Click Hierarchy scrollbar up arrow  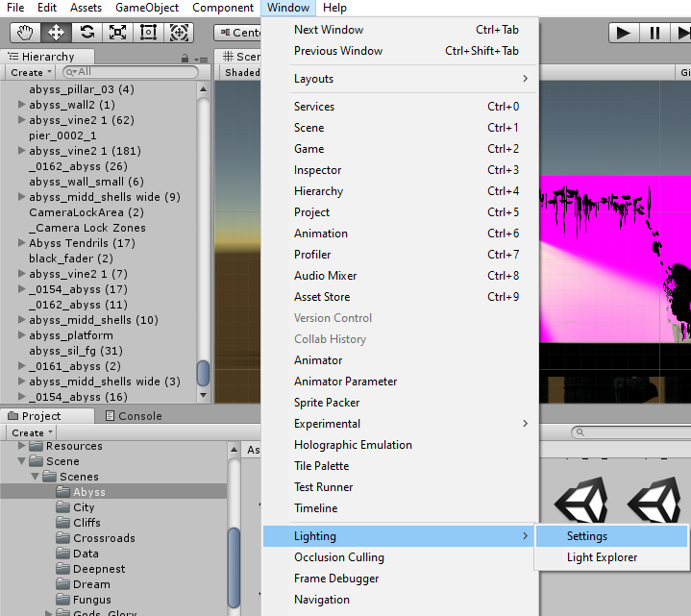pos(203,89)
